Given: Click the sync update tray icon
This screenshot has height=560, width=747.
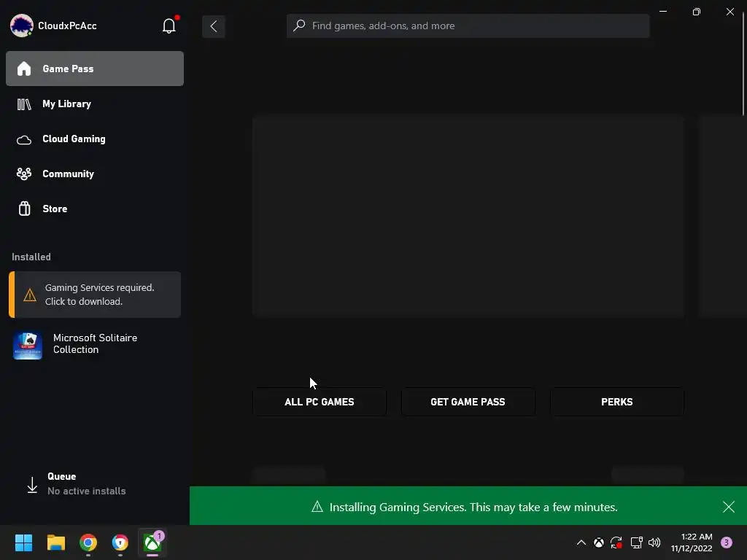Looking at the screenshot, I should click(616, 542).
